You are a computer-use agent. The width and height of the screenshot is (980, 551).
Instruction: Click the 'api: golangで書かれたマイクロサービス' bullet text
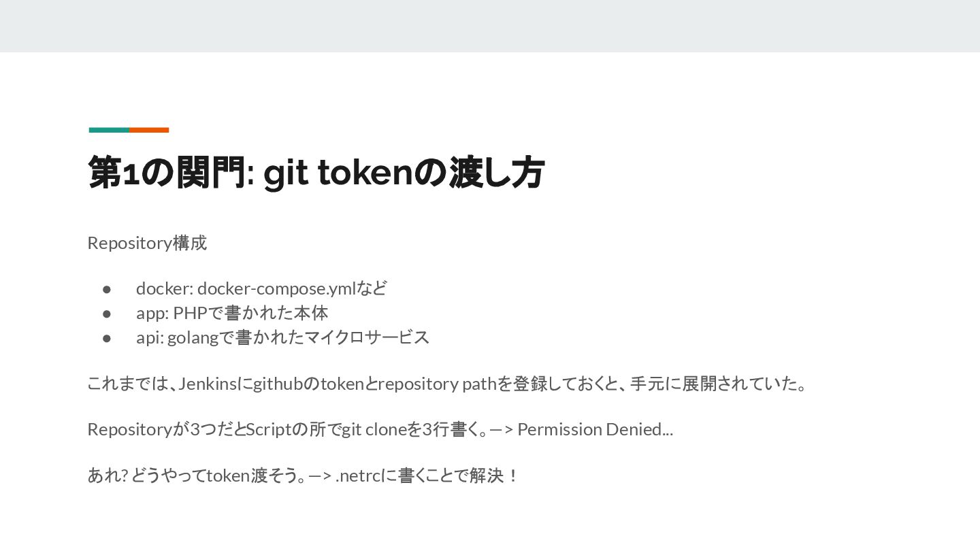282,337
